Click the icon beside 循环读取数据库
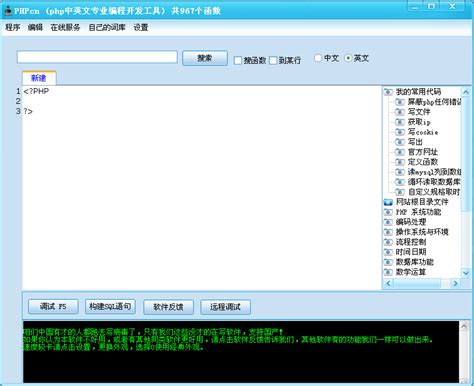The height and width of the screenshot is (386, 474). pyautogui.click(x=400, y=182)
